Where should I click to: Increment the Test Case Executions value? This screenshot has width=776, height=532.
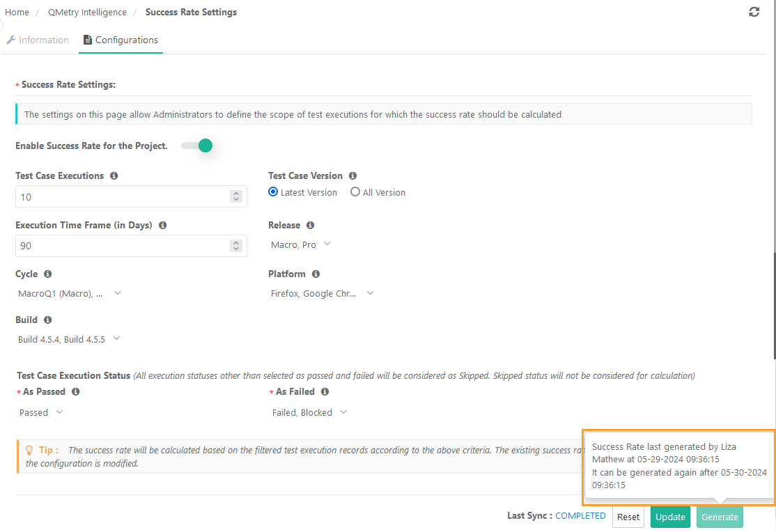235,193
